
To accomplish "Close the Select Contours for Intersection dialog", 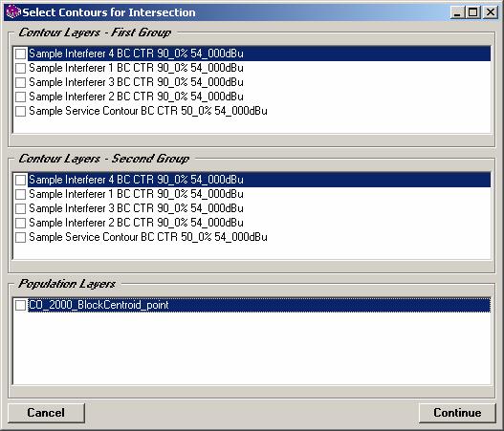I will click(x=491, y=12).
